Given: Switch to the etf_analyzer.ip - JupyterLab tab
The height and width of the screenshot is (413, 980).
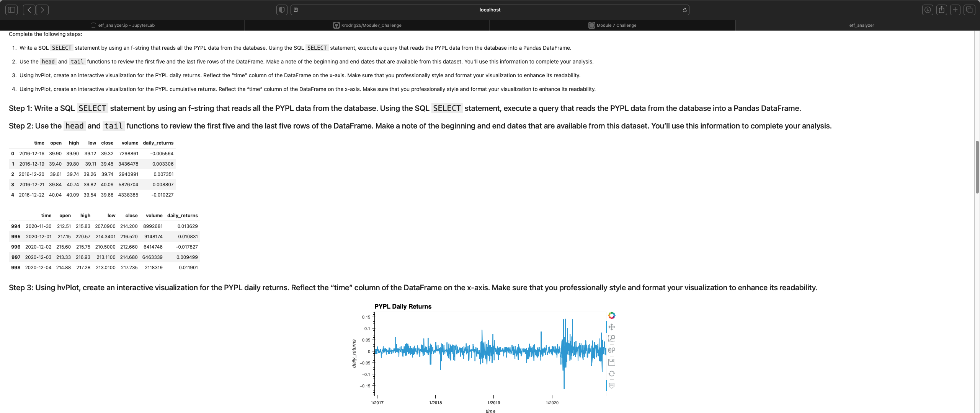Looking at the screenshot, I should pyautogui.click(x=122, y=25).
